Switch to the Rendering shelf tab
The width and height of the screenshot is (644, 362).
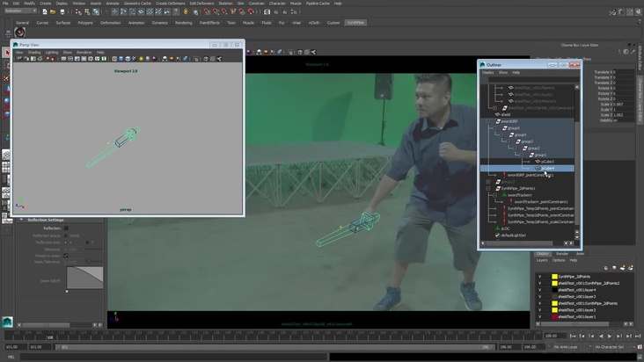click(184, 23)
